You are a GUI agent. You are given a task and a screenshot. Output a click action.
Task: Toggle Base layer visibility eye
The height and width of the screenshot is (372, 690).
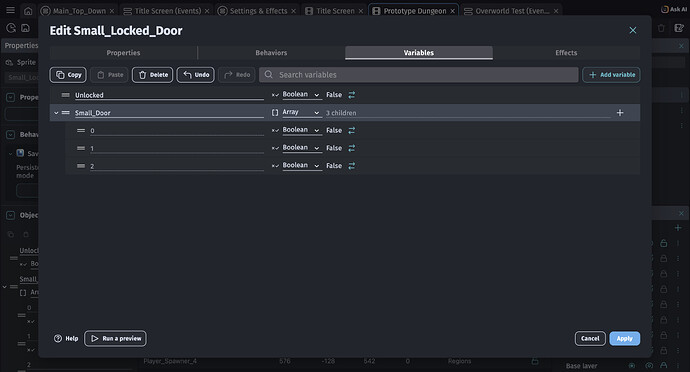pos(649,365)
